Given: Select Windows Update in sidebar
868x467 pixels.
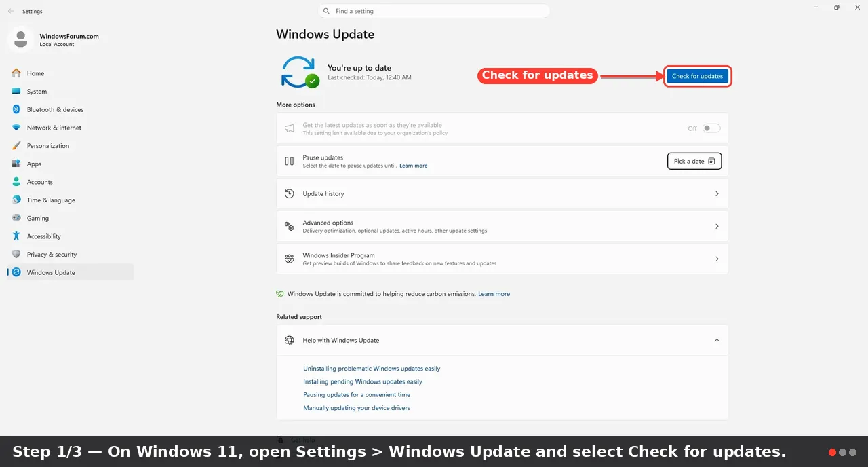Looking at the screenshot, I should [70, 272].
